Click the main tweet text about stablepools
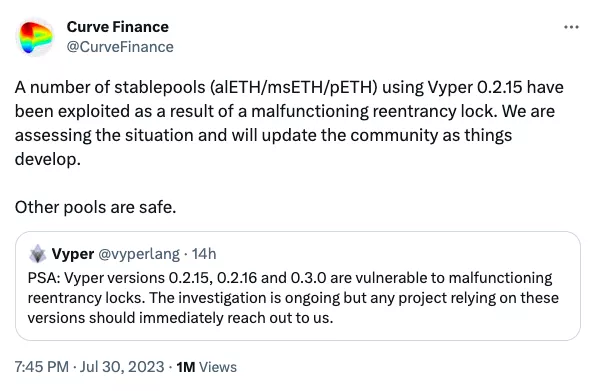 [x=289, y=123]
